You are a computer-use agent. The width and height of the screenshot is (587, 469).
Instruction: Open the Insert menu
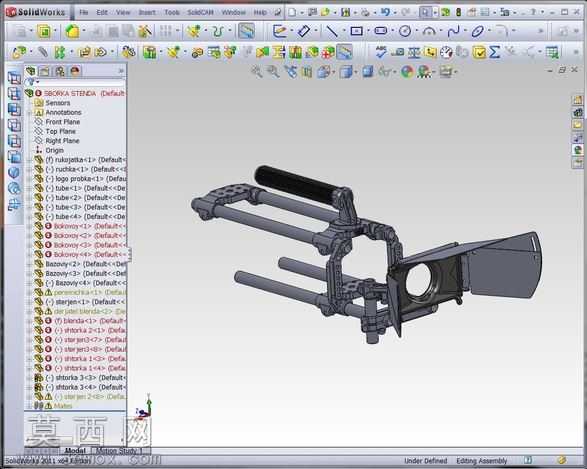(x=147, y=12)
